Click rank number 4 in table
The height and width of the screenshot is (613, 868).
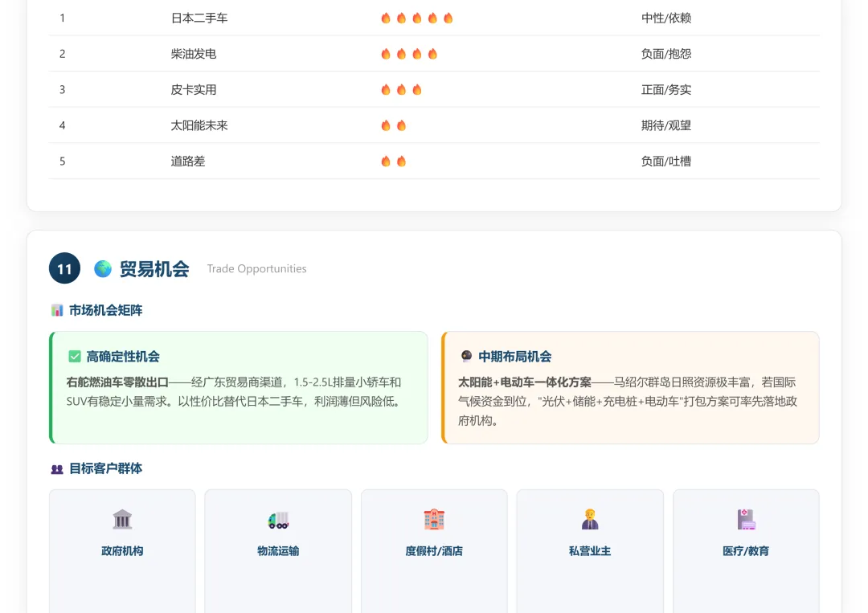(63, 125)
